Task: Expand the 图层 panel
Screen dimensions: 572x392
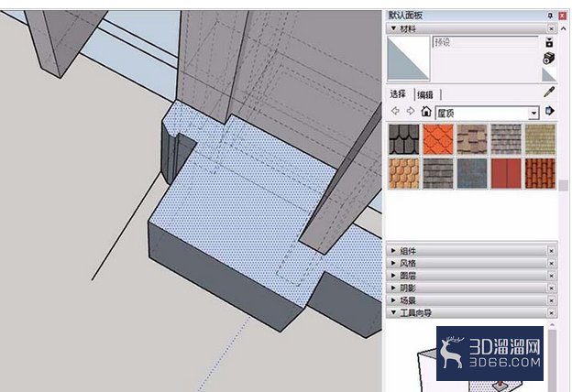Action: coord(393,276)
